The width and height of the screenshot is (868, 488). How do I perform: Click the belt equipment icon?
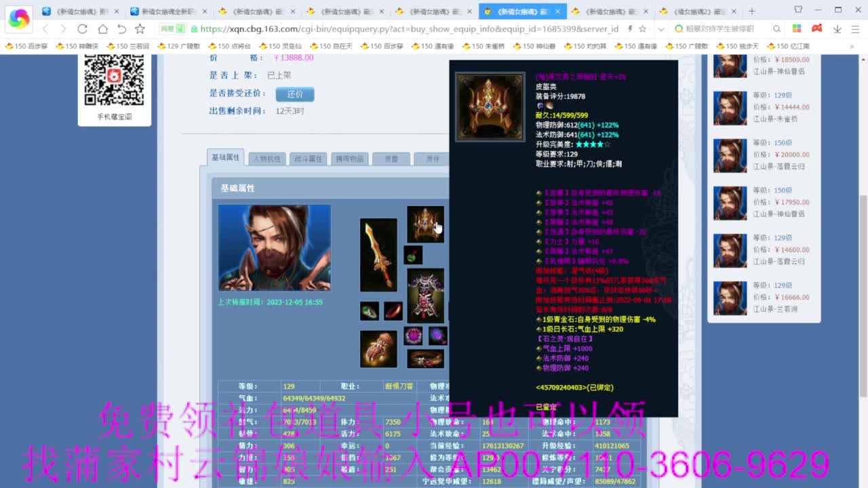point(425,359)
